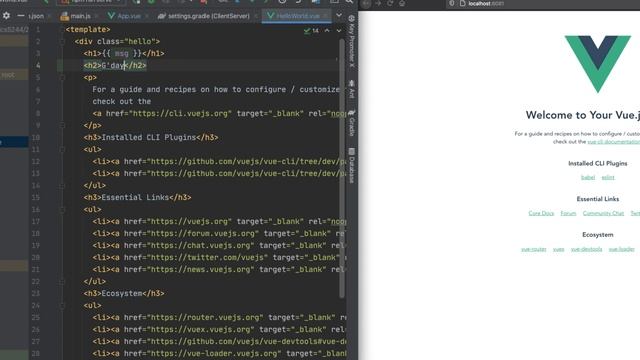Collapse the p tag fold on line 5
The height and width of the screenshot is (360, 640).
click(62, 77)
